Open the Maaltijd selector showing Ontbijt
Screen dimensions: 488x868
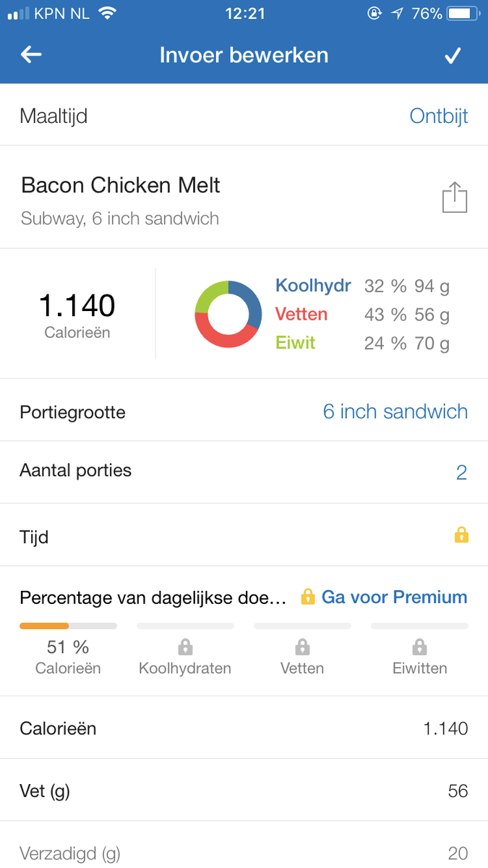(438, 116)
